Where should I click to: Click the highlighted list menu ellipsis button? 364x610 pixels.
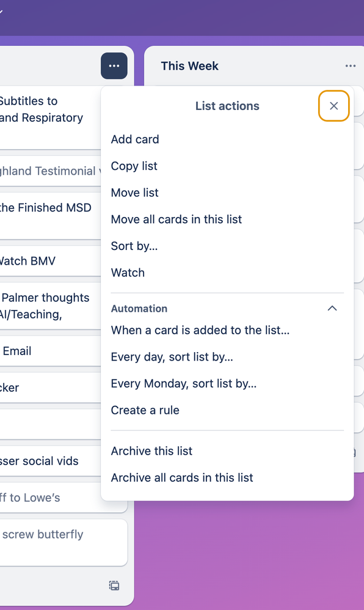[114, 66]
